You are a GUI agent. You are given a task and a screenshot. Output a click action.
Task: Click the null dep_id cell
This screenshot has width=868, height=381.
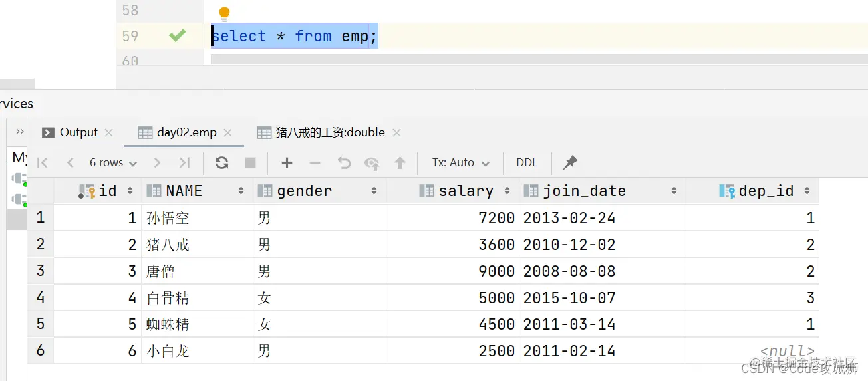752,350
